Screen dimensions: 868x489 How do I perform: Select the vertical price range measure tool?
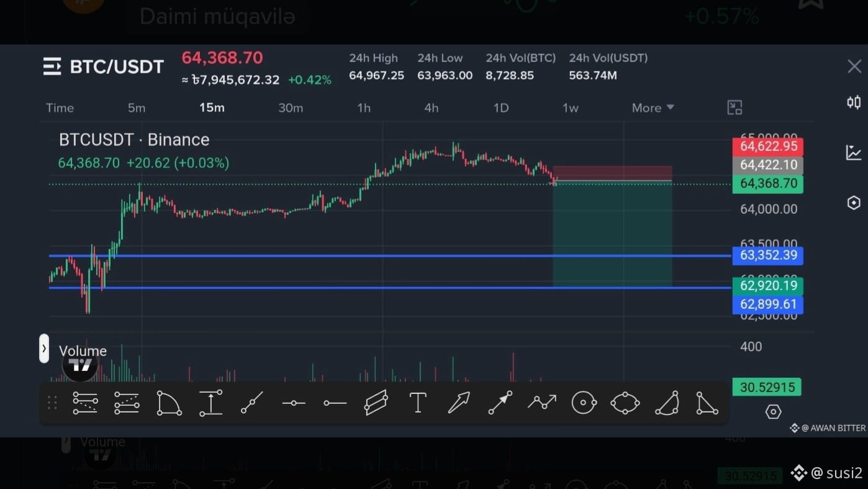pyautogui.click(x=210, y=403)
